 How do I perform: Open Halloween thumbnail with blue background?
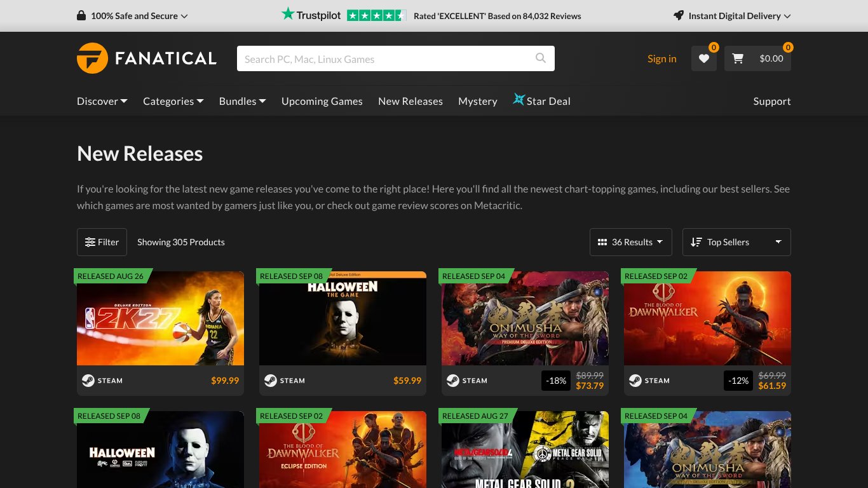pos(160,449)
